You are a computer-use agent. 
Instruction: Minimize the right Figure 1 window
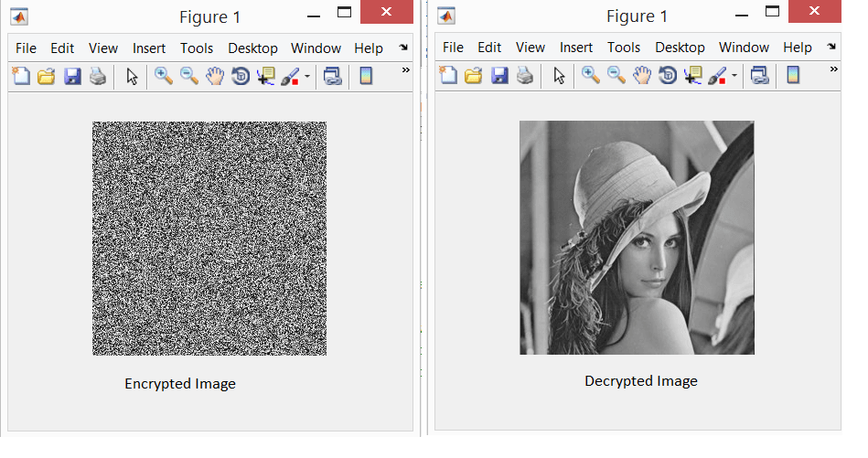(x=742, y=16)
